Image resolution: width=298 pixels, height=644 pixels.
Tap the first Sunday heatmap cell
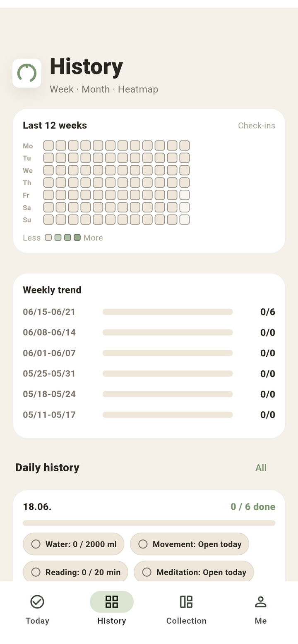click(x=48, y=219)
